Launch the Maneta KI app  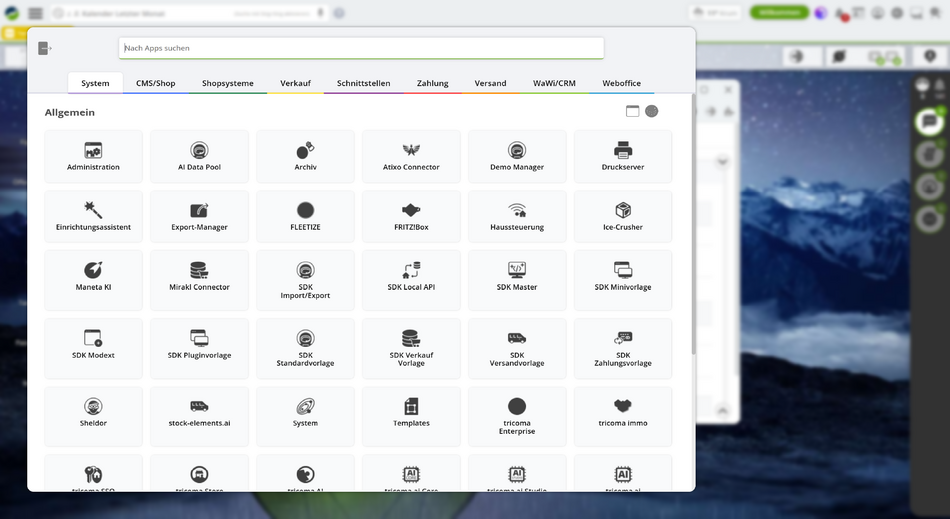click(x=94, y=276)
